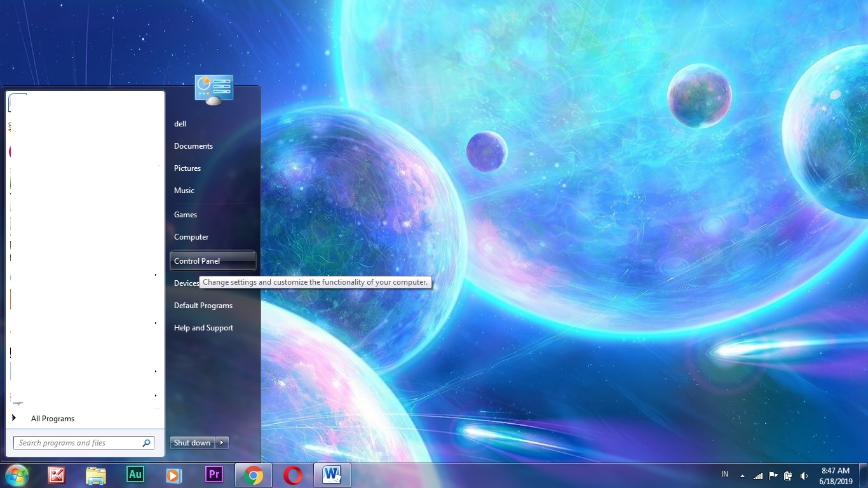Open Windows Explorer from the taskbar
Viewport: 868px width, 488px height.
(96, 475)
